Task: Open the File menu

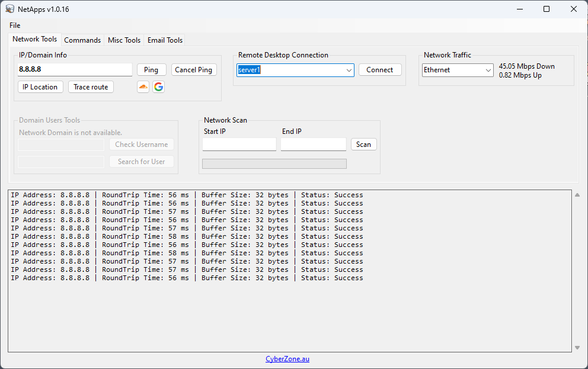Action: pyautogui.click(x=15, y=25)
